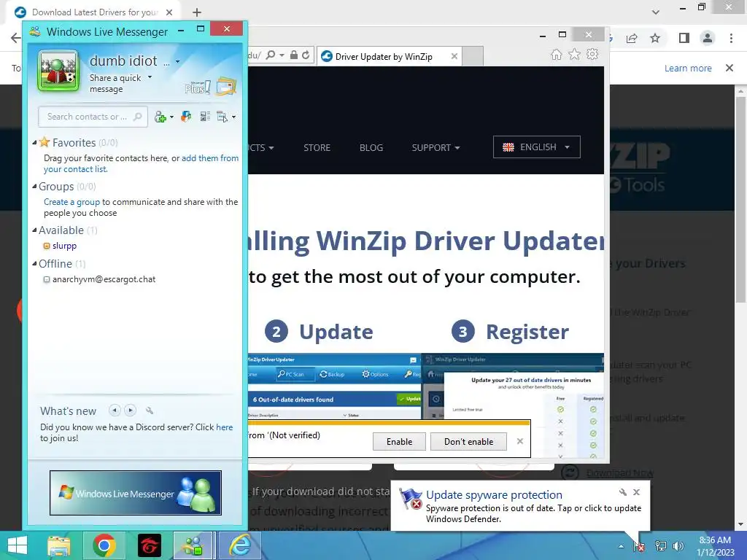This screenshot has height=560, width=747.
Task: Collapse the Available section
Action: (x=34, y=230)
